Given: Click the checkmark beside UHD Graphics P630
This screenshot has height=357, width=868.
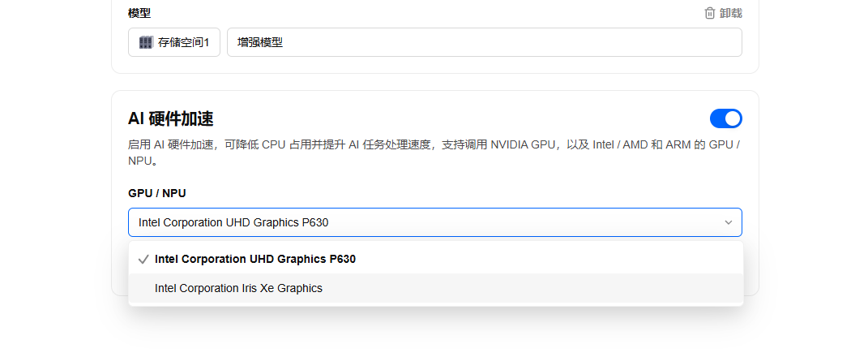Looking at the screenshot, I should [x=143, y=259].
